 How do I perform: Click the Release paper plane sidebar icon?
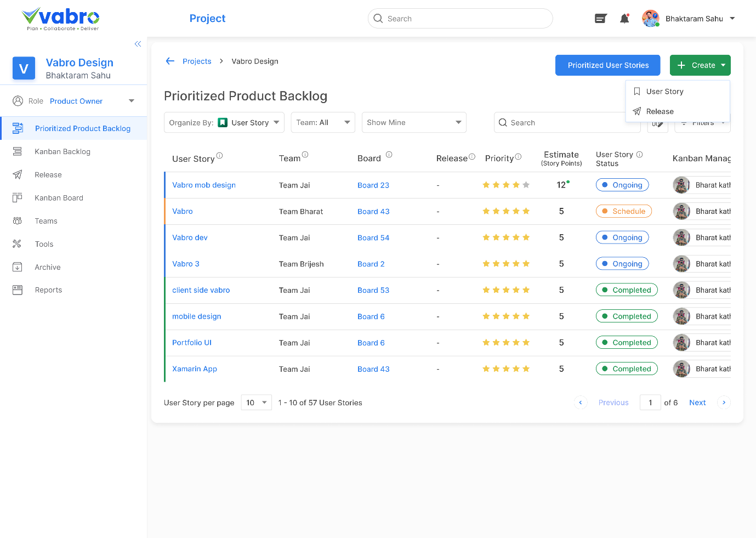[x=18, y=174]
